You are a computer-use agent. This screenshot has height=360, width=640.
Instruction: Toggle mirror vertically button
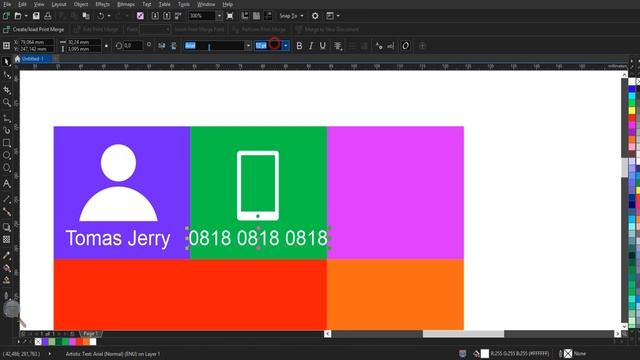tap(173, 46)
